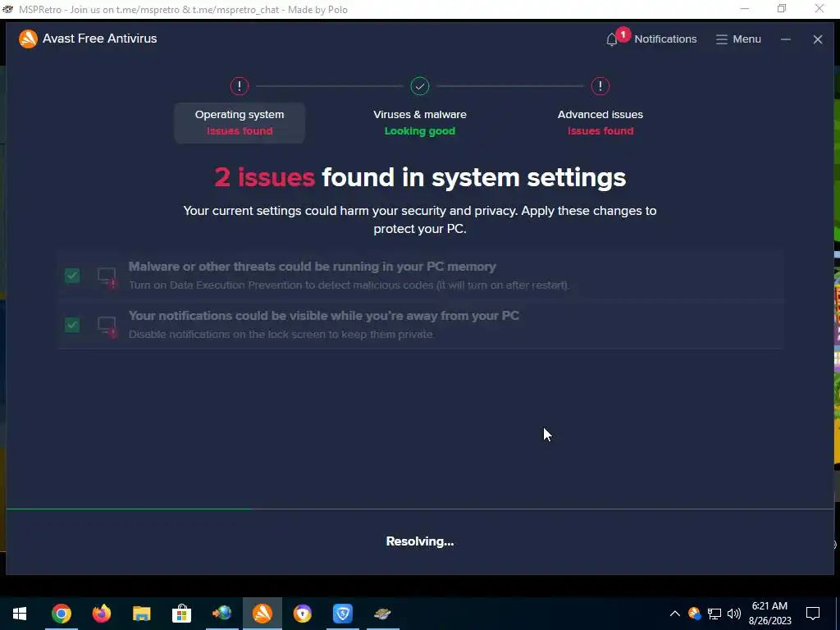This screenshot has width=840, height=630.
Task: Click the resolving progress bar
Action: pyautogui.click(x=420, y=509)
